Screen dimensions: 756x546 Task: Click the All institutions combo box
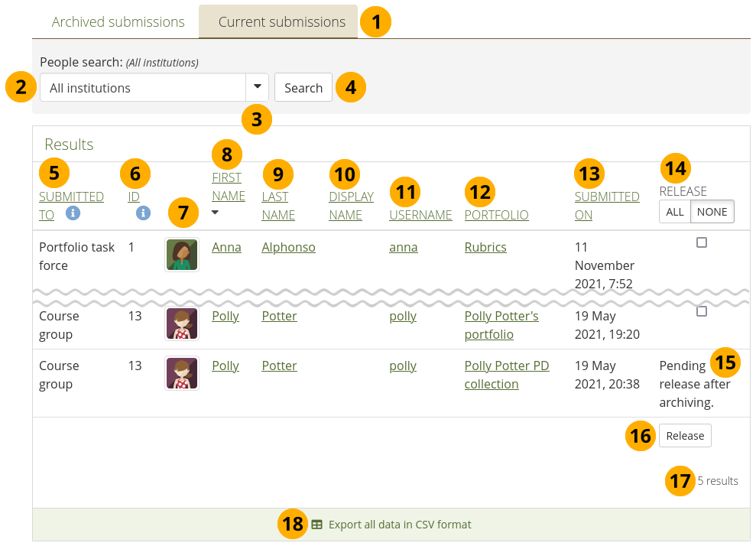click(142, 88)
